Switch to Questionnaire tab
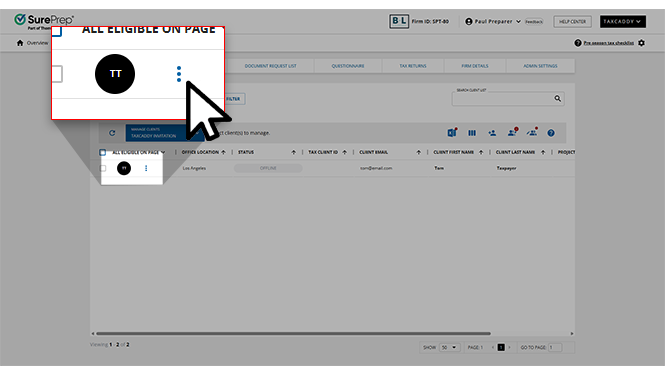The image size is (665, 366). click(348, 66)
